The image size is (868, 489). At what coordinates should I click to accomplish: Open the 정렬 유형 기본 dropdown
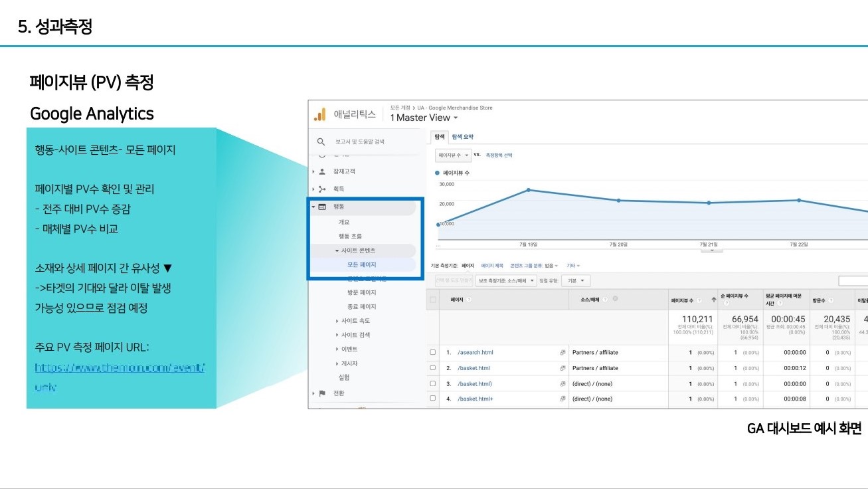576,281
